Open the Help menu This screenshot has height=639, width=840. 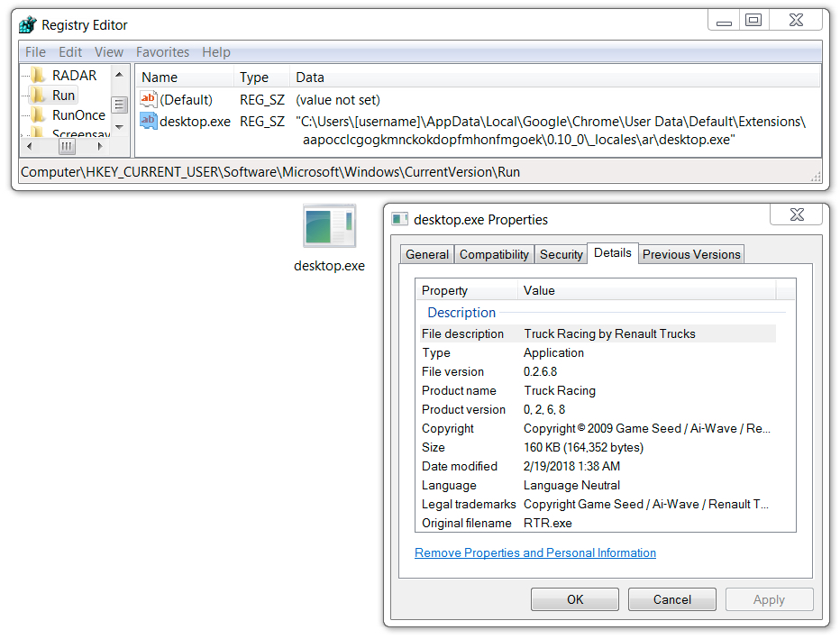click(216, 52)
